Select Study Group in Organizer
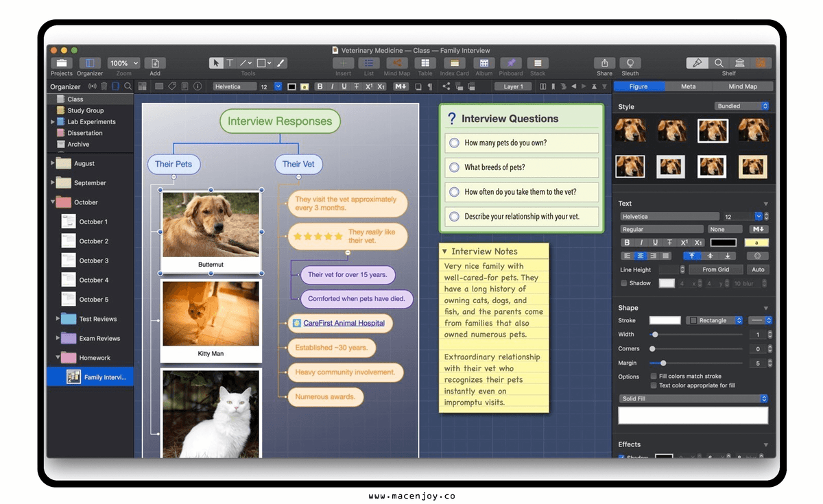The height and width of the screenshot is (504, 823). pyautogui.click(x=86, y=110)
